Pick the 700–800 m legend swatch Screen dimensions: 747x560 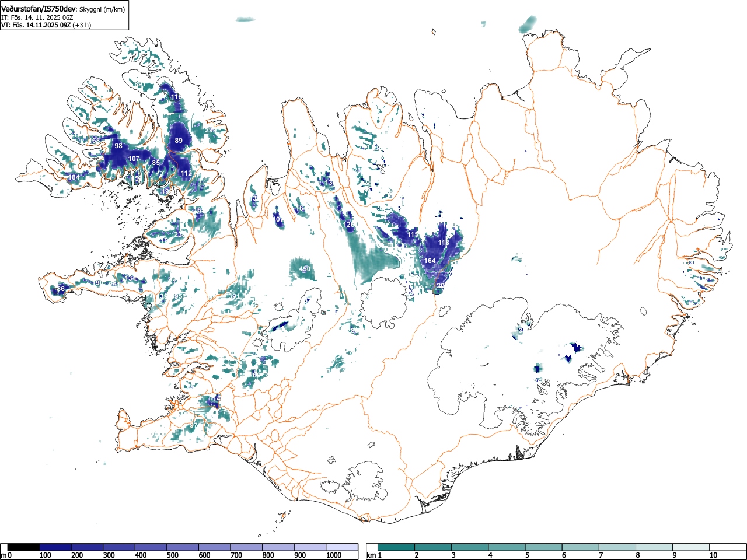coord(246,547)
